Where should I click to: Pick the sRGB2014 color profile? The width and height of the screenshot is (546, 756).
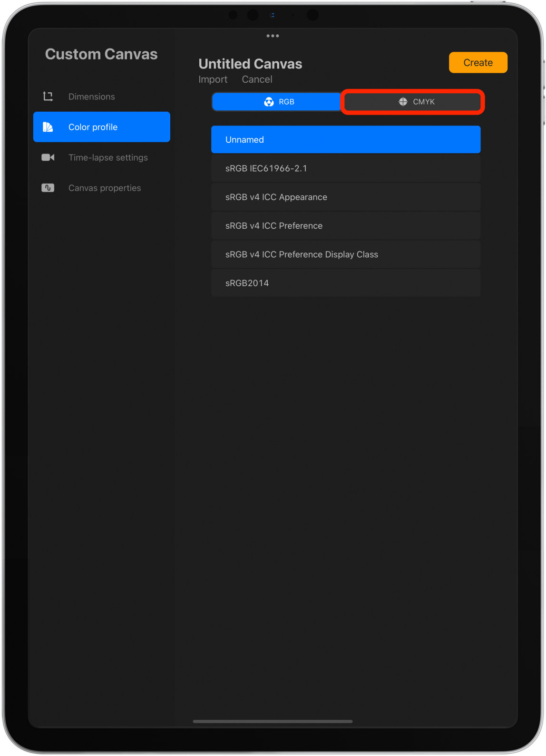346,283
